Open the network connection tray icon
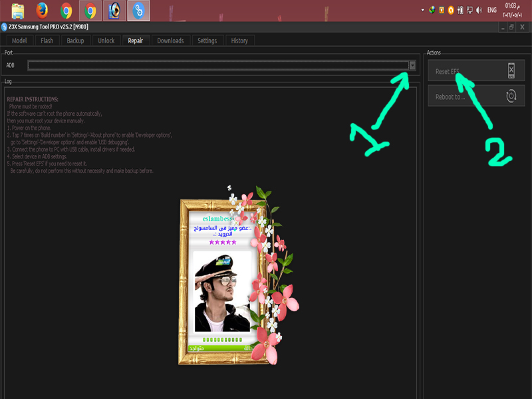 [469, 10]
